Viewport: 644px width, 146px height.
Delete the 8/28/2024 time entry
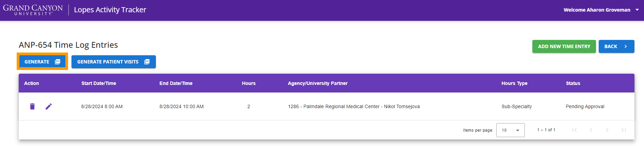point(32,106)
